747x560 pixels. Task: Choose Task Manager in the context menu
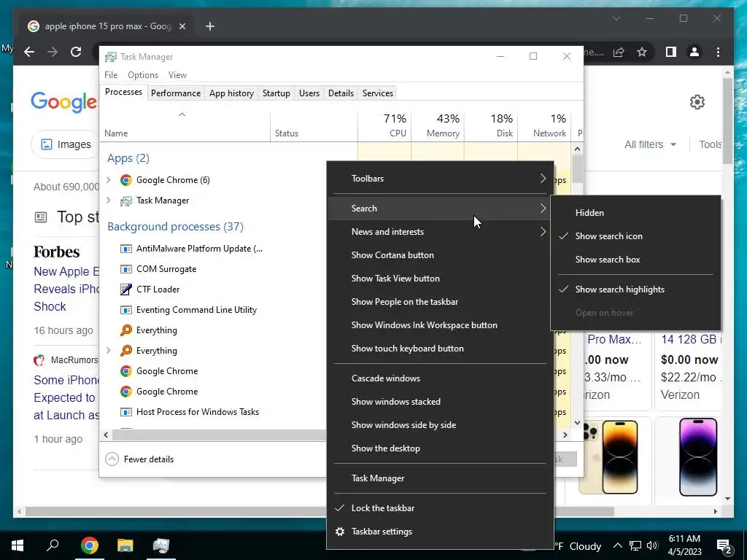point(440,478)
